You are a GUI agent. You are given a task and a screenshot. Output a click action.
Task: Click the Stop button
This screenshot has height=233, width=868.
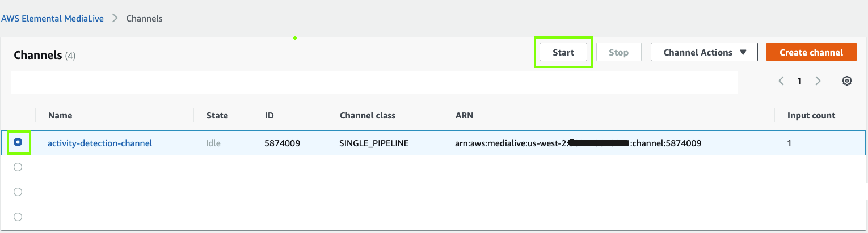pyautogui.click(x=618, y=52)
